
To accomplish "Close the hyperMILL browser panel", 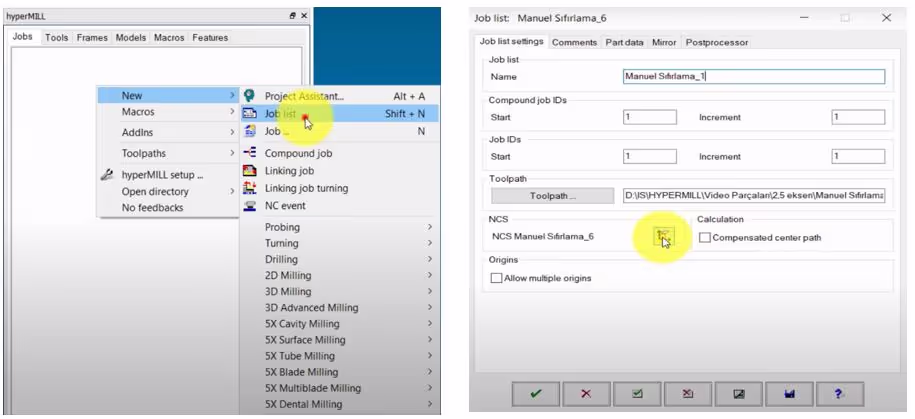I will 304,16.
